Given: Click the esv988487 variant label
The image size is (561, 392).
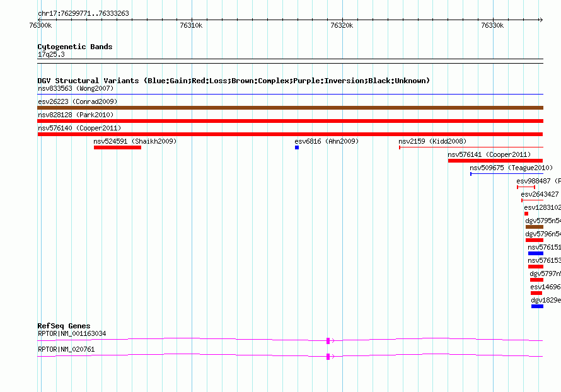Looking at the screenshot, I should click(x=538, y=181).
